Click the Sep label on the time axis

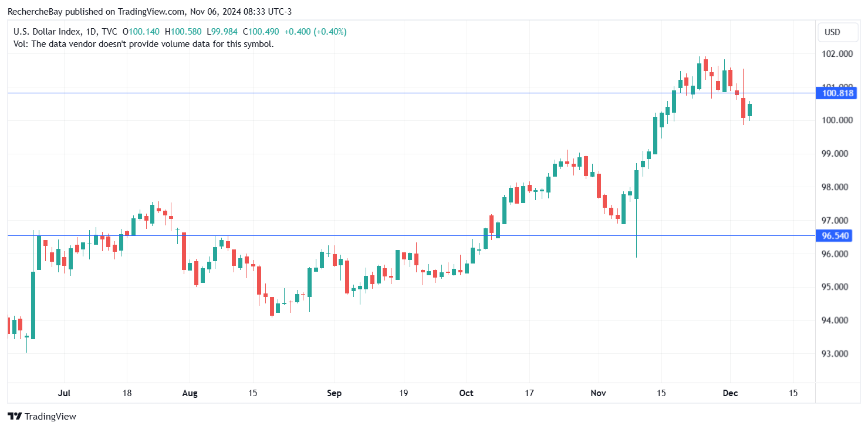click(334, 393)
